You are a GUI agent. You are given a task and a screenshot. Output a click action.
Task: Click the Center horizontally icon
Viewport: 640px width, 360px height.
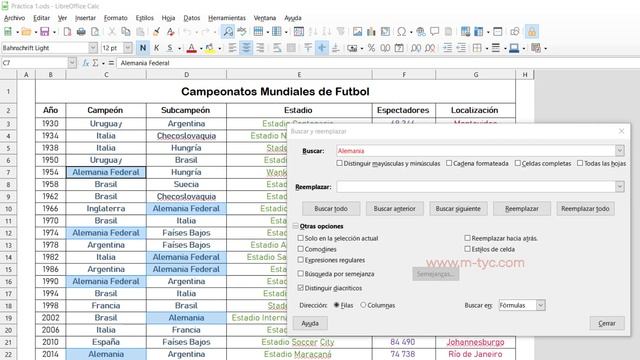[x=246, y=48]
